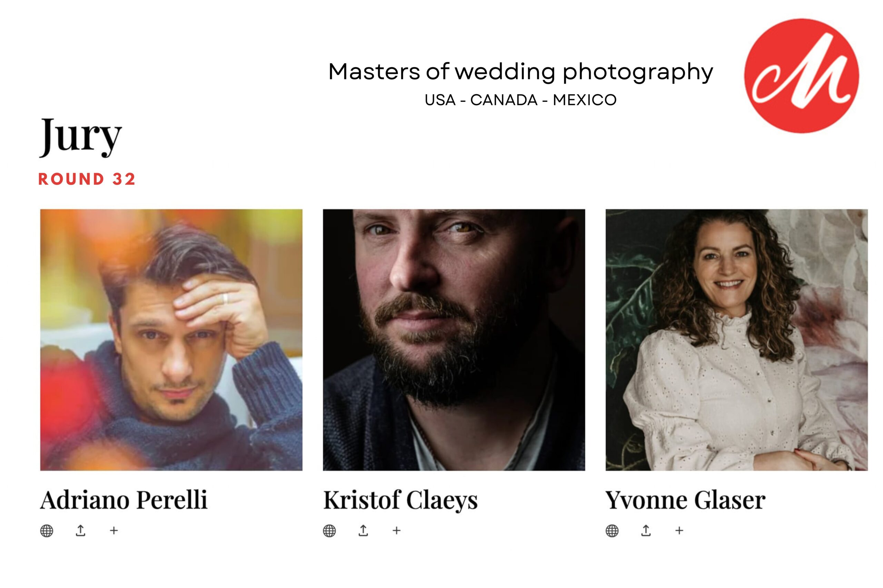Image resolution: width=883 pixels, height=588 pixels.
Task: Open Yvonne Glaser's website globe icon
Action: click(612, 531)
